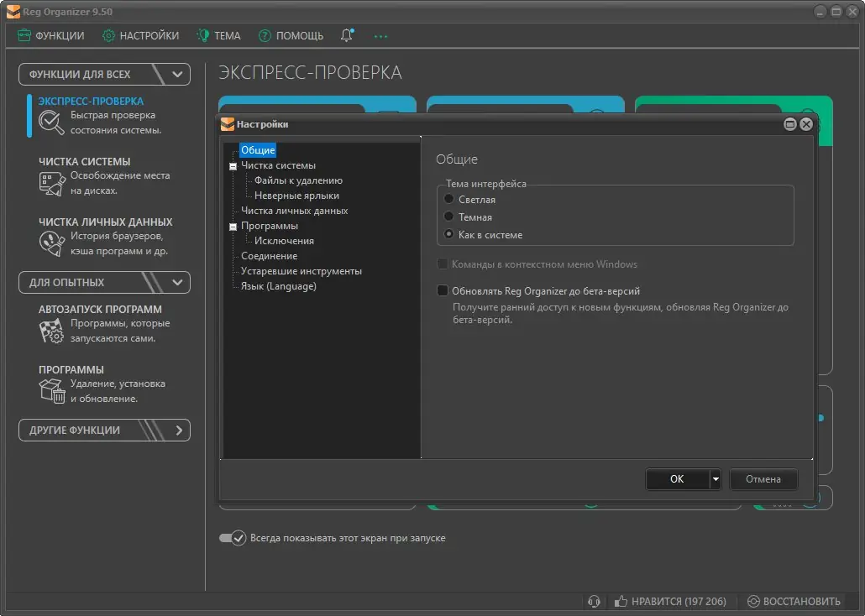Select Исключения tree item
Viewport: 865px width, 616px height.
(x=284, y=241)
